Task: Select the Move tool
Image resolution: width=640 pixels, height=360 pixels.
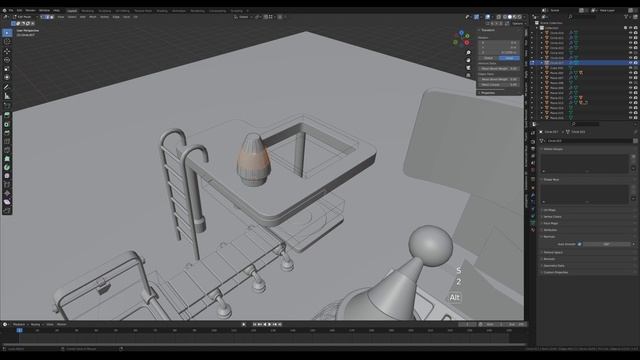Action: pyautogui.click(x=7, y=51)
